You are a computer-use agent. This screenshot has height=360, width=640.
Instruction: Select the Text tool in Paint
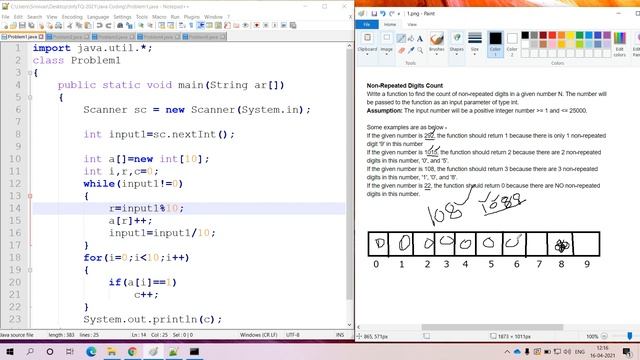click(420, 38)
